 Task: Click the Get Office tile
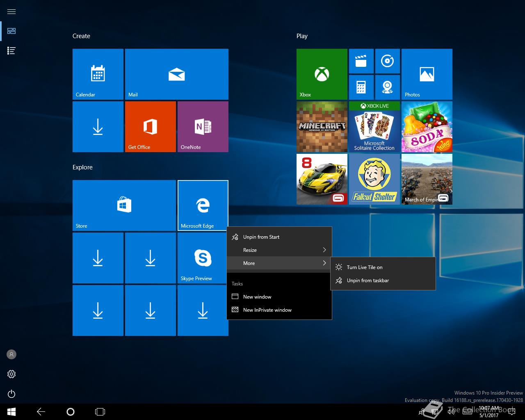pyautogui.click(x=150, y=127)
